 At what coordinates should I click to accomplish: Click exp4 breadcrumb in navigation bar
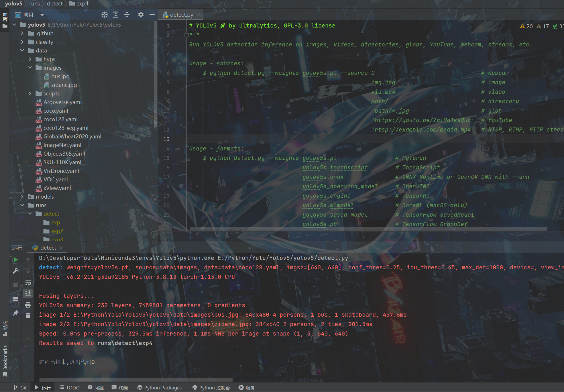[79, 4]
